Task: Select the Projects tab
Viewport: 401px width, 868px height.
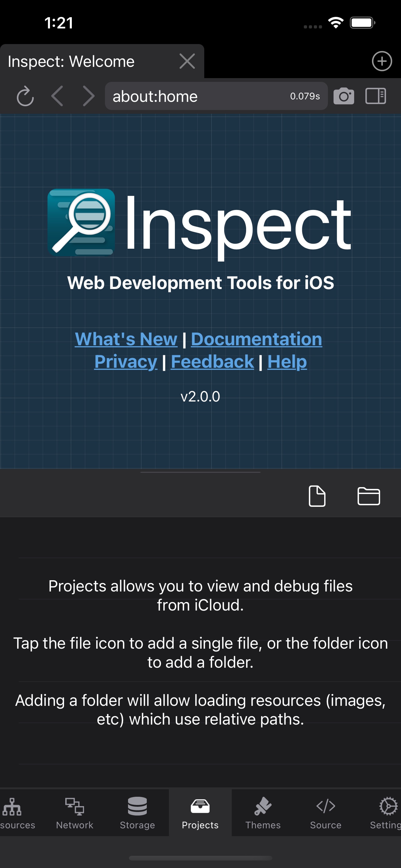Action: tap(200, 812)
